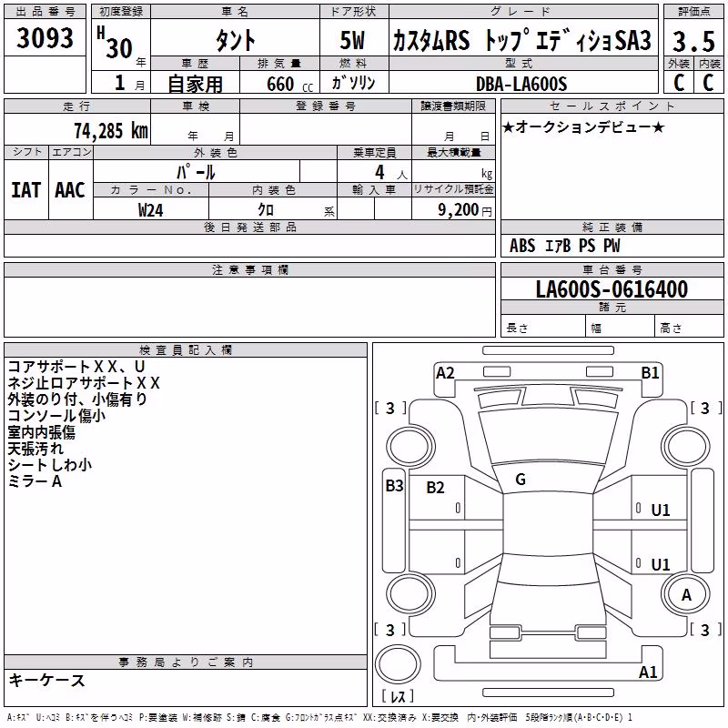Click the color number W24
This screenshot has height=728, width=728.
click(x=150, y=210)
